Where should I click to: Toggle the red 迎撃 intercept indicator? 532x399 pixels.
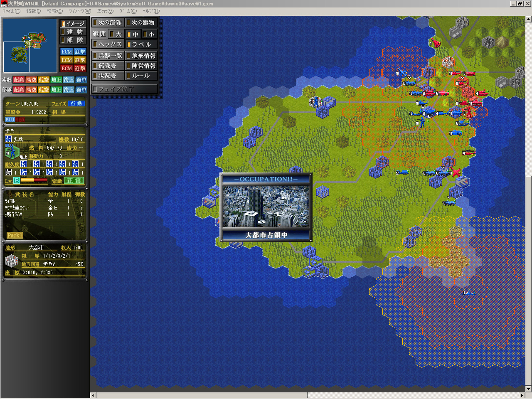80,69
